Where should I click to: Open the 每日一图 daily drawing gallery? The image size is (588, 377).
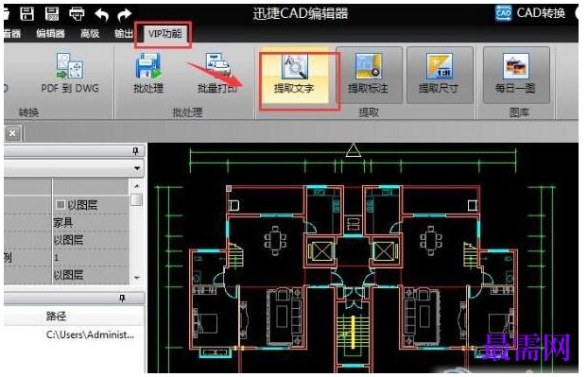[x=516, y=75]
